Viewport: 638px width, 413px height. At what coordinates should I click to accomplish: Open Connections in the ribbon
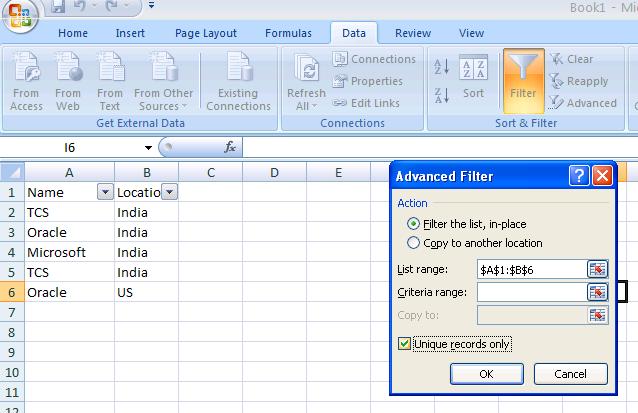374,59
